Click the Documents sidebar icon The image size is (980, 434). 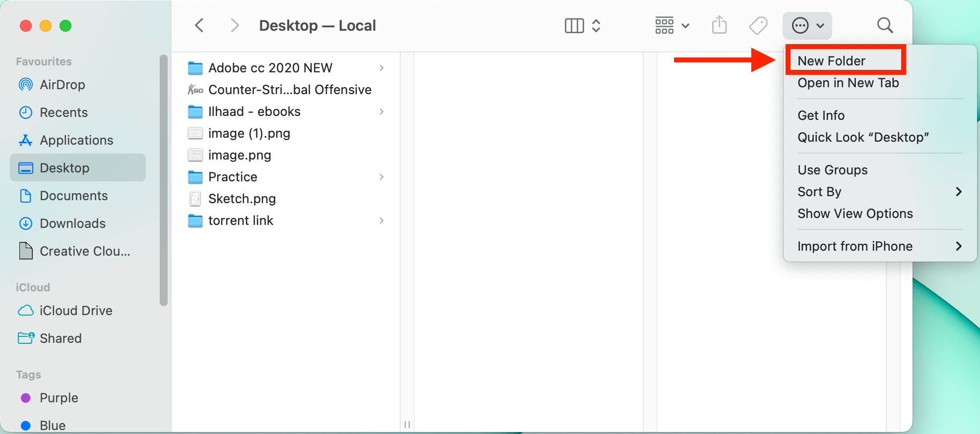(26, 196)
